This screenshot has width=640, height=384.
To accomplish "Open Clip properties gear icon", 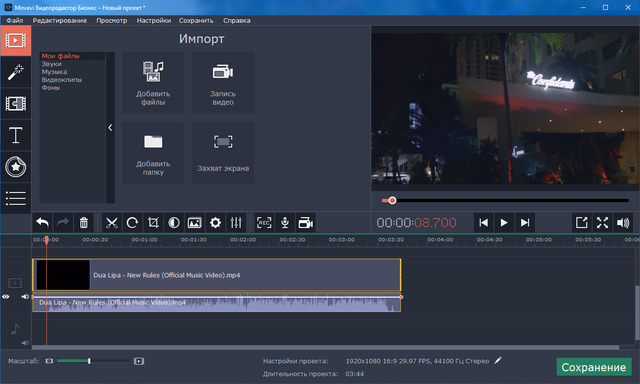I will point(216,223).
